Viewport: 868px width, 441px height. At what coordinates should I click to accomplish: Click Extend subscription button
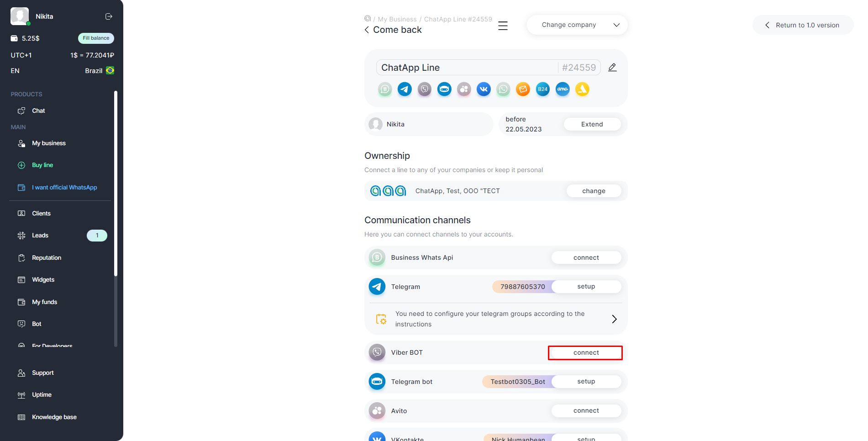point(592,124)
